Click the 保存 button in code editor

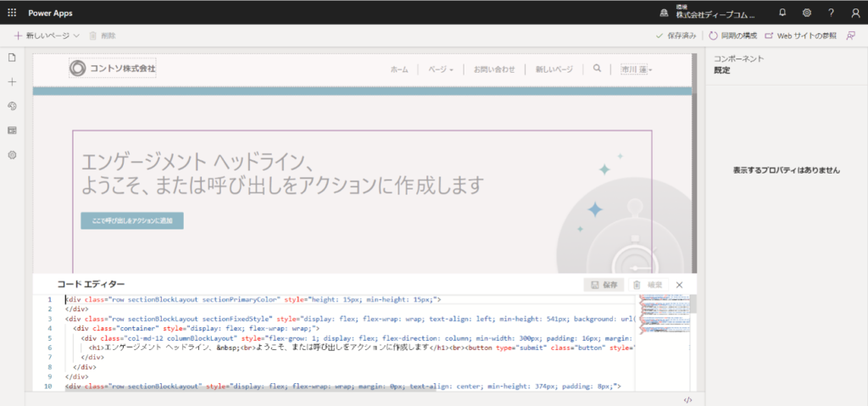pyautogui.click(x=605, y=285)
